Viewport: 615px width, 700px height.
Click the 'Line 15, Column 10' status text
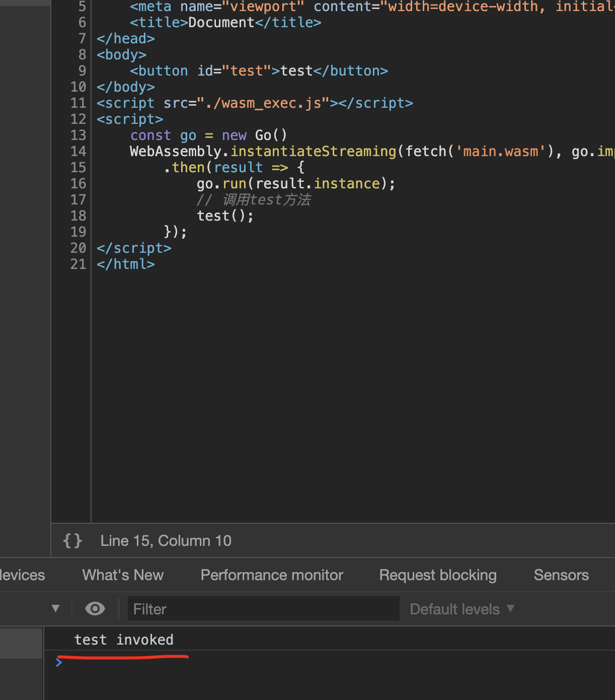point(166,541)
